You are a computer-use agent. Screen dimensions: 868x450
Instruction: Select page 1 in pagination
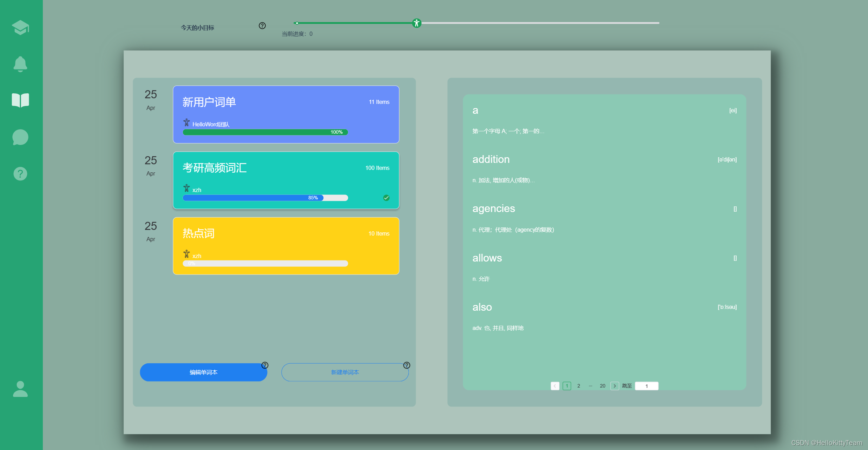(x=567, y=386)
